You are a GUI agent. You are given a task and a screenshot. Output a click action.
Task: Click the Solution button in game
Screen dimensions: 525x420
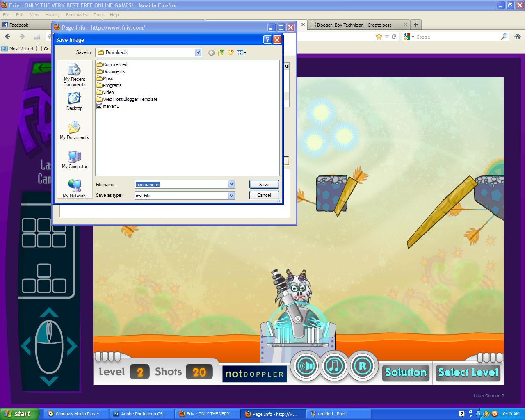[x=406, y=372]
